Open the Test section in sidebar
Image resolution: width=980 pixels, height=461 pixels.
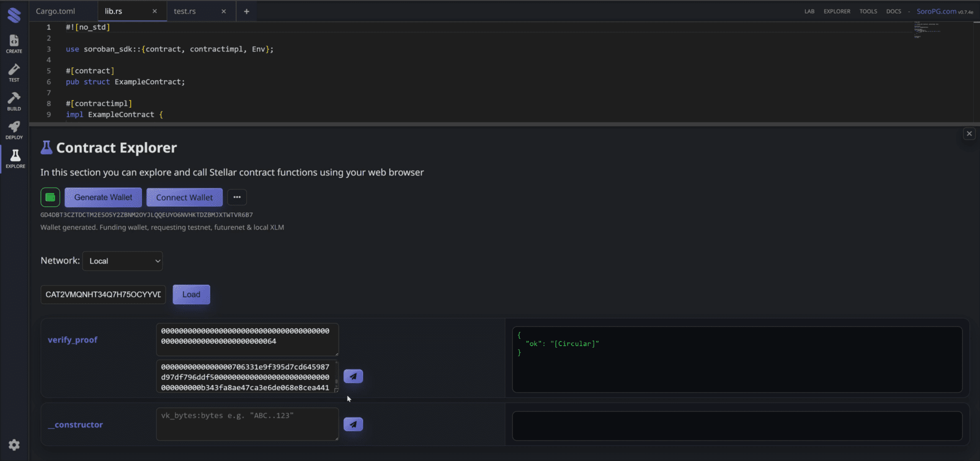(x=14, y=72)
